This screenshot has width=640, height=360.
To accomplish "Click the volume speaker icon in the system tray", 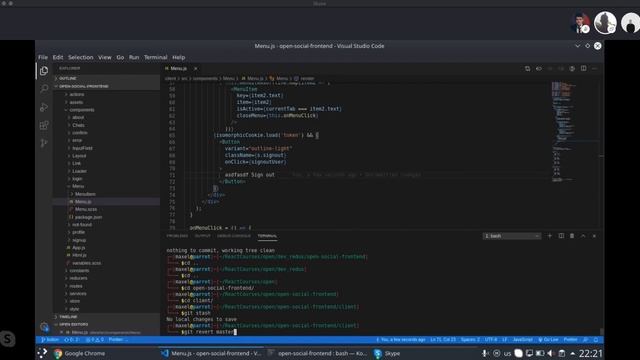I will coord(550,353).
